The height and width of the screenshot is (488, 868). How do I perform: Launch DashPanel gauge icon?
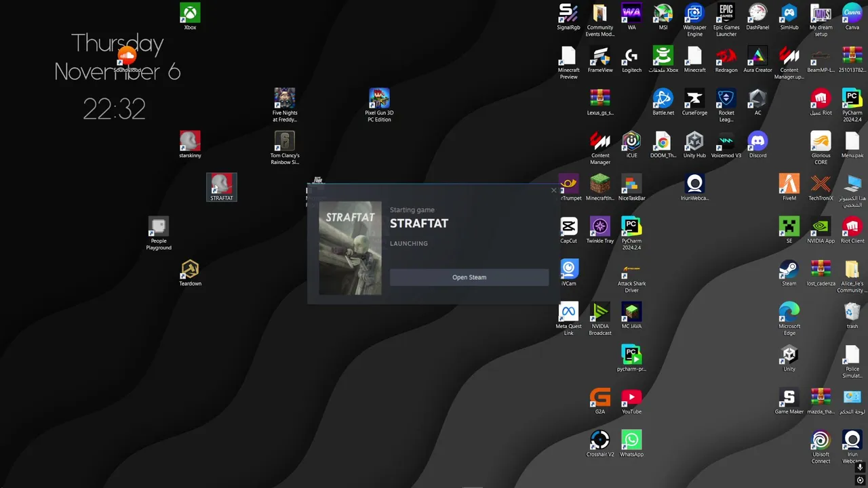(x=757, y=16)
